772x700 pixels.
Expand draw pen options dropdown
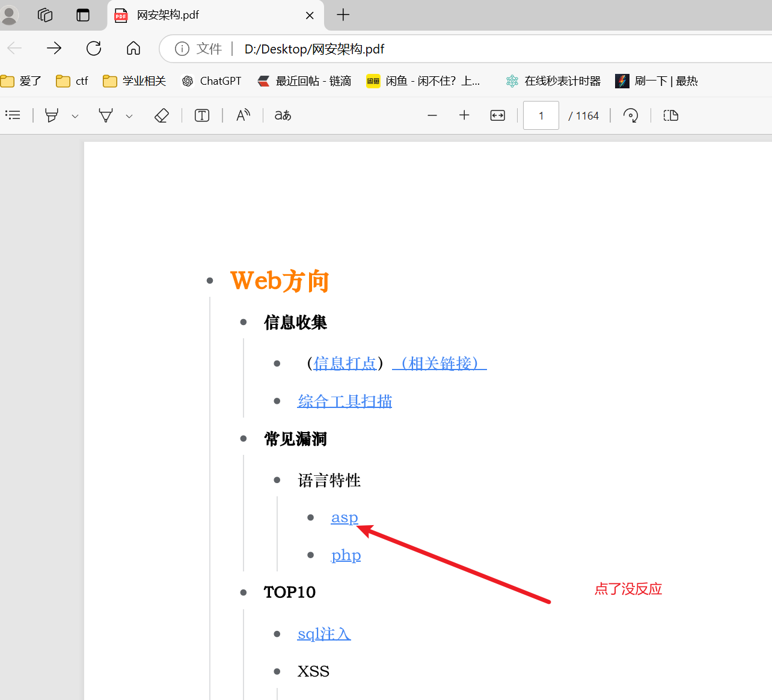[129, 116]
